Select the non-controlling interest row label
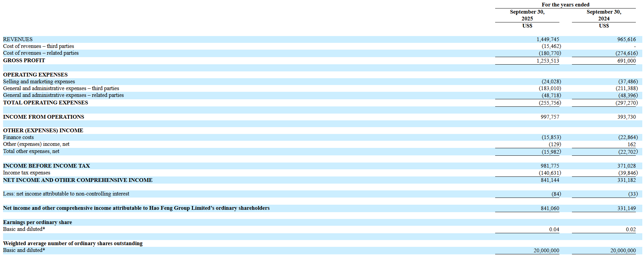The height and width of the screenshot is (255, 644). coord(66,194)
